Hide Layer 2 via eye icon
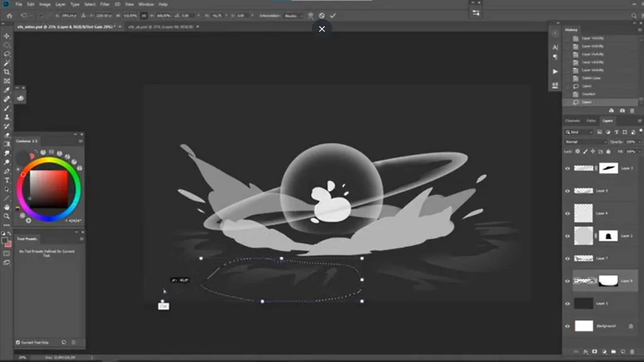 pos(568,236)
